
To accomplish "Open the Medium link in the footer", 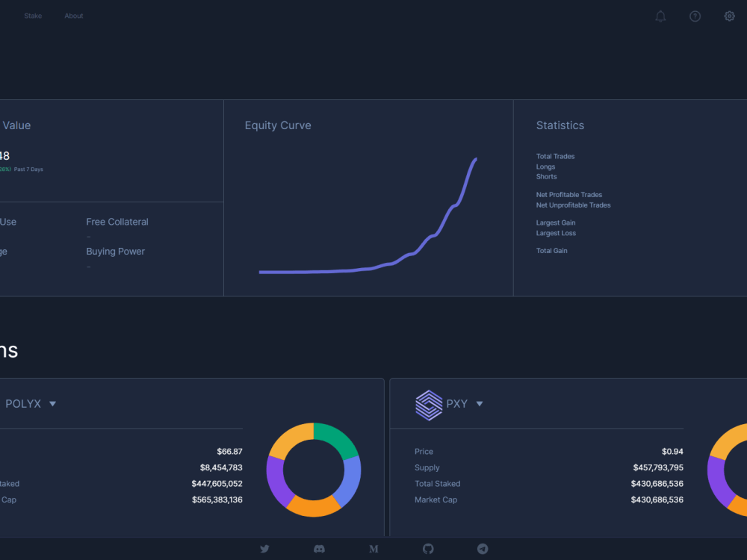I will (x=373, y=549).
